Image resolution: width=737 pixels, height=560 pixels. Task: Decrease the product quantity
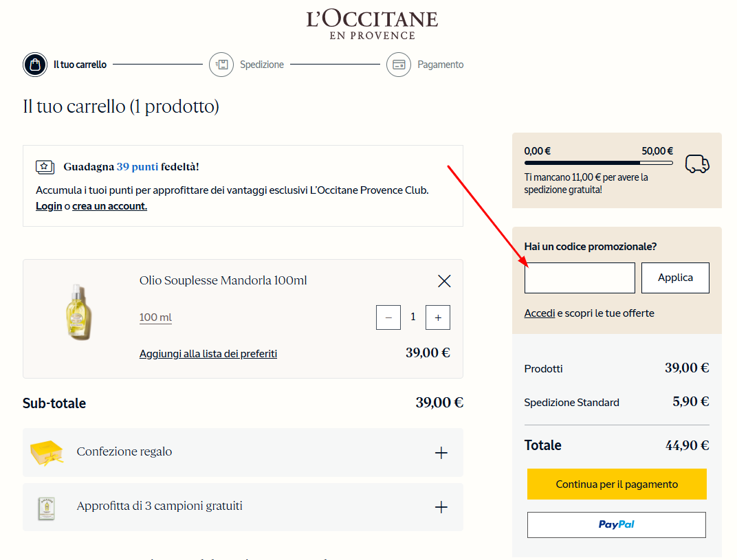tap(388, 317)
